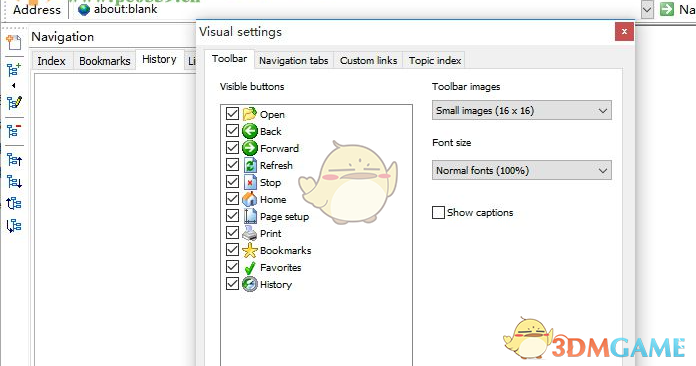This screenshot has width=696, height=366.
Task: Click the edit tree node pencil icon
Action: (14, 103)
